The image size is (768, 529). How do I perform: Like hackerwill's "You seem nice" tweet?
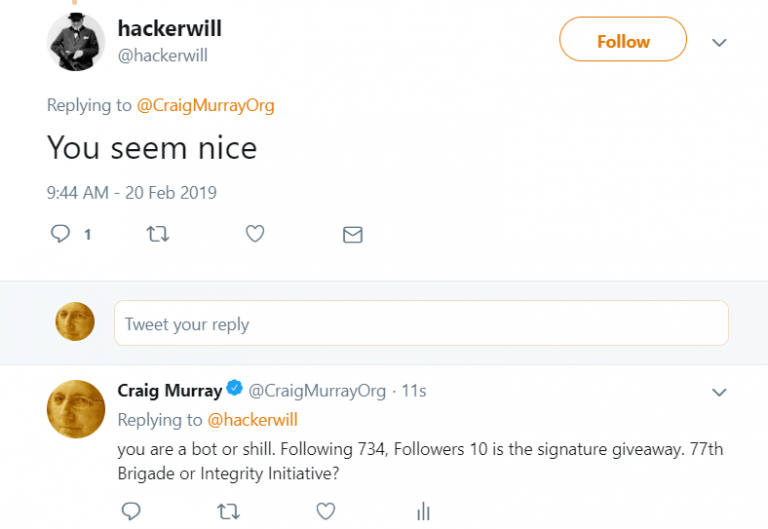click(x=255, y=234)
